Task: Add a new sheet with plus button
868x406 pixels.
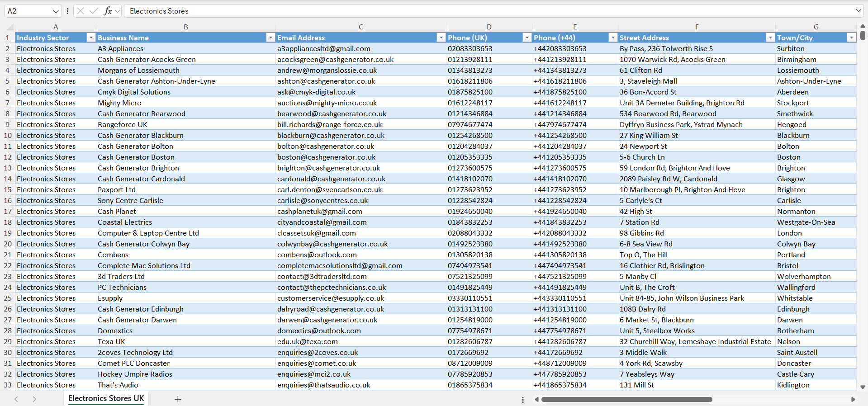Action: point(178,399)
